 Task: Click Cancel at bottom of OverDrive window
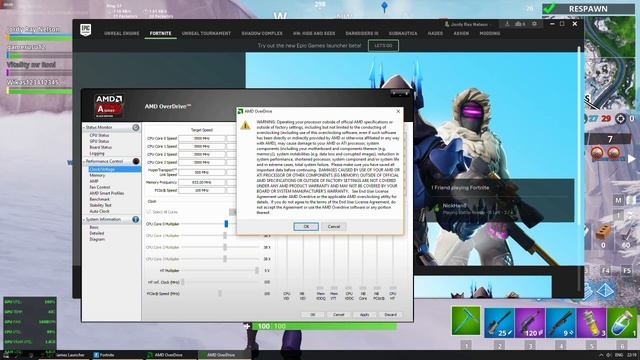[x=338, y=315]
